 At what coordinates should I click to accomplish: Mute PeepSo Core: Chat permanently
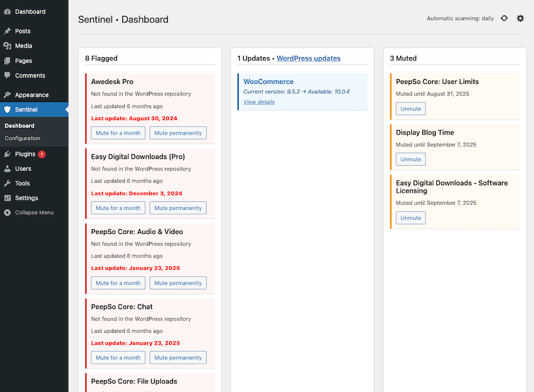click(x=178, y=358)
